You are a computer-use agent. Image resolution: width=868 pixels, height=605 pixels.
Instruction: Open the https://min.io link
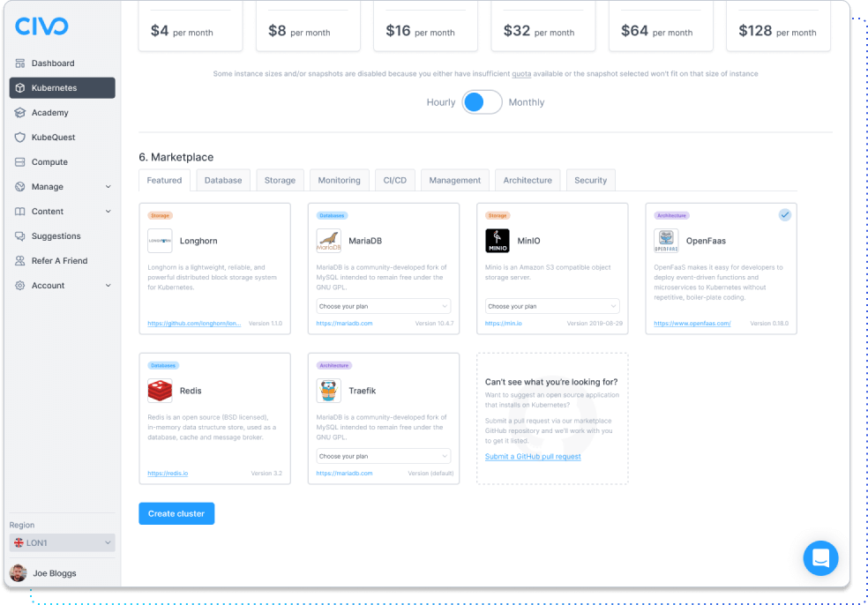coord(503,324)
